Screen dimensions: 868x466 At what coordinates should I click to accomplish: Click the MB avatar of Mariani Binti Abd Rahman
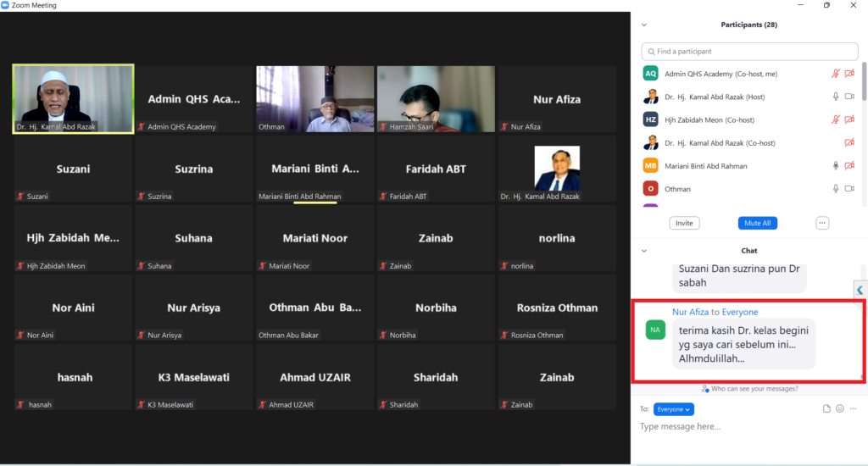(x=650, y=165)
